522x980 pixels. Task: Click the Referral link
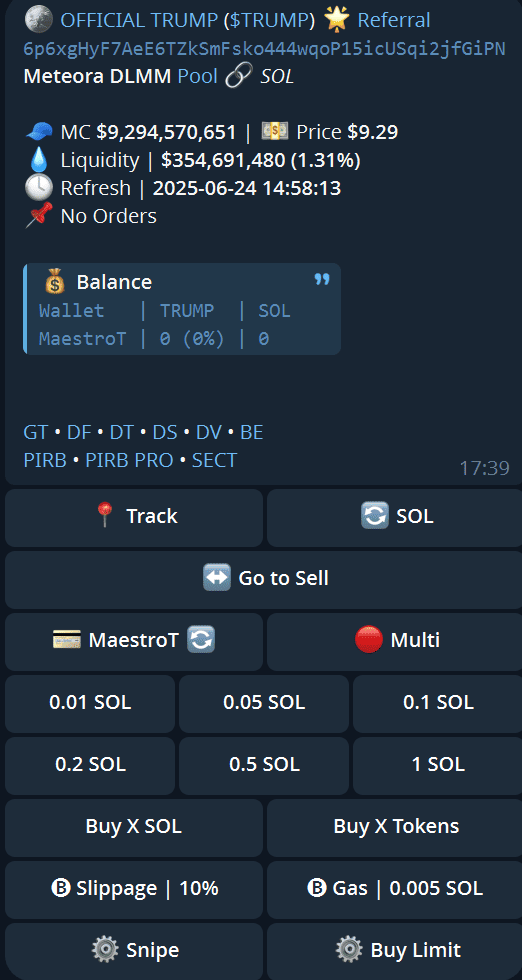pos(393,20)
